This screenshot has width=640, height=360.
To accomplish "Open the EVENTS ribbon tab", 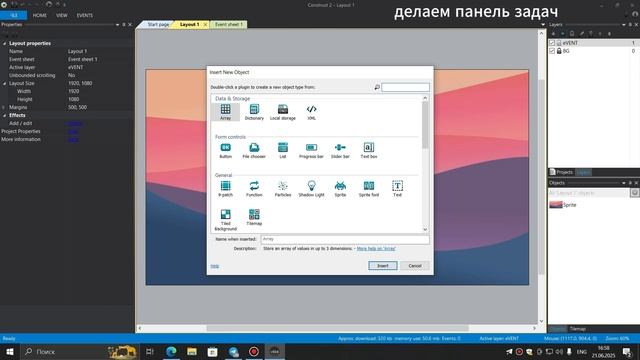I will point(84,16).
